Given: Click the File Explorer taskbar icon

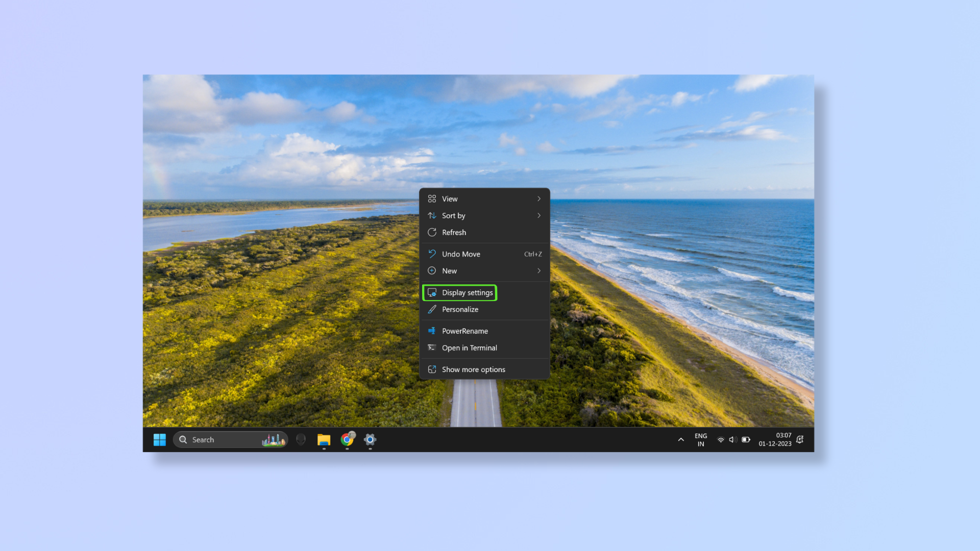Looking at the screenshot, I should [x=324, y=439].
